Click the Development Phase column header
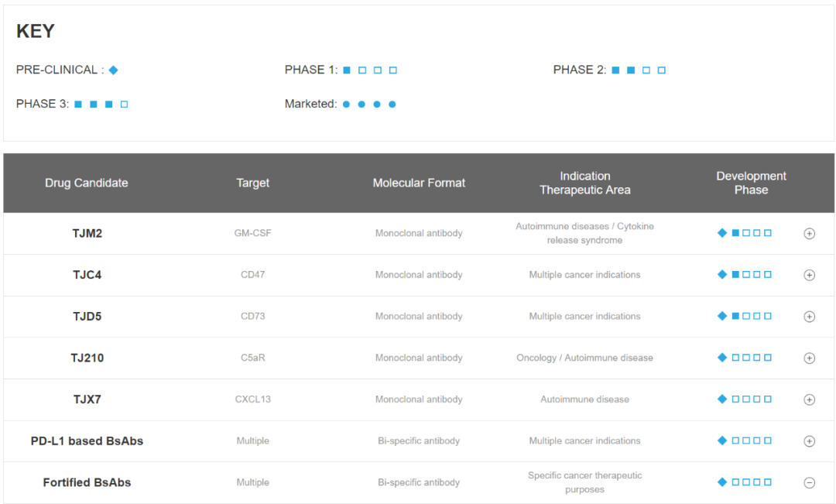This screenshot has width=836, height=504. coord(751,183)
